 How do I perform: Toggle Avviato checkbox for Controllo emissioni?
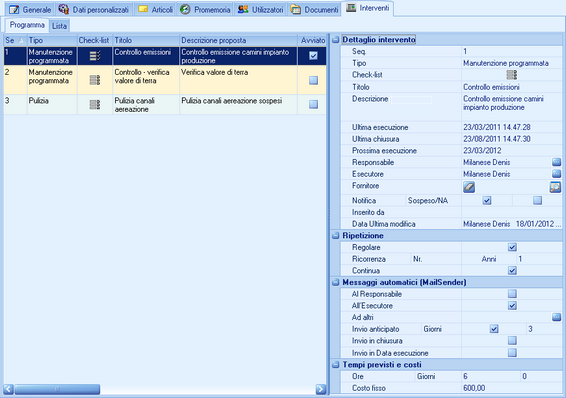pyautogui.click(x=313, y=56)
